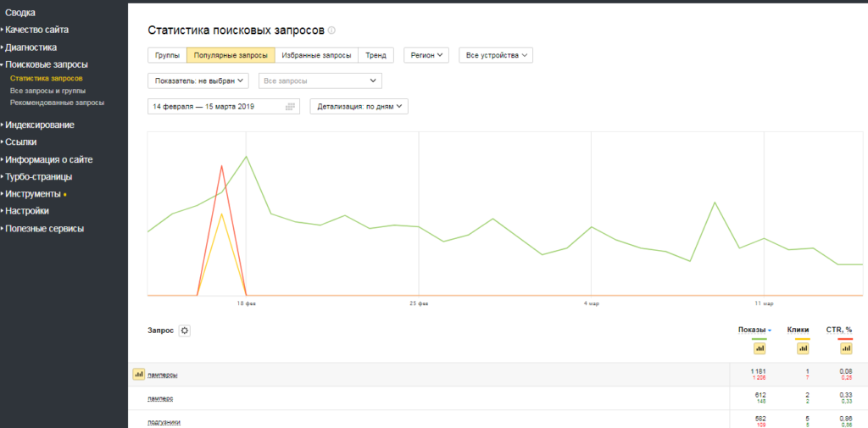Open the Детализация: по дням dropdown
This screenshot has width=868, height=428.
[x=359, y=107]
